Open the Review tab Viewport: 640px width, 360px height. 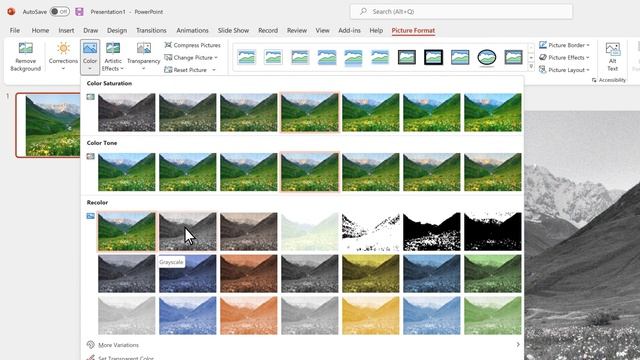(x=297, y=30)
